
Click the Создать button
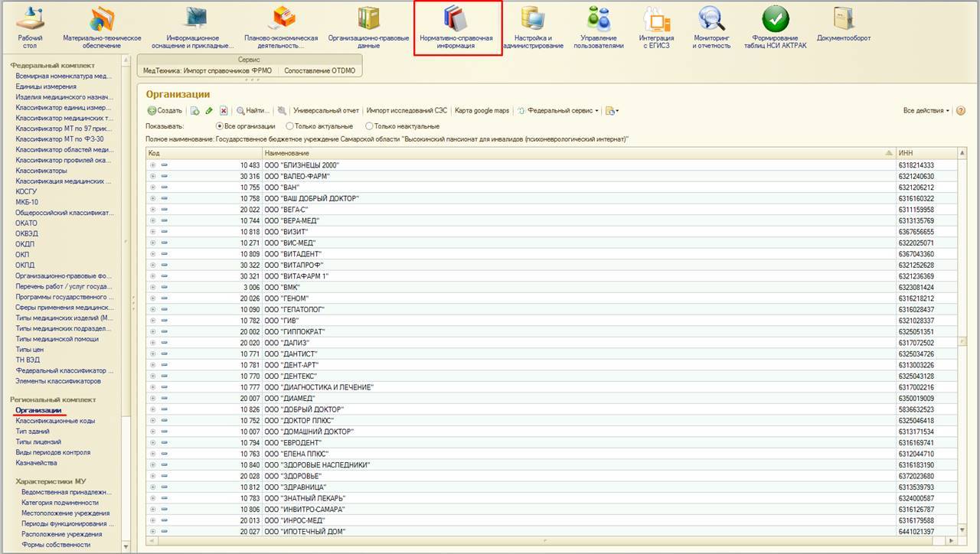tap(165, 111)
